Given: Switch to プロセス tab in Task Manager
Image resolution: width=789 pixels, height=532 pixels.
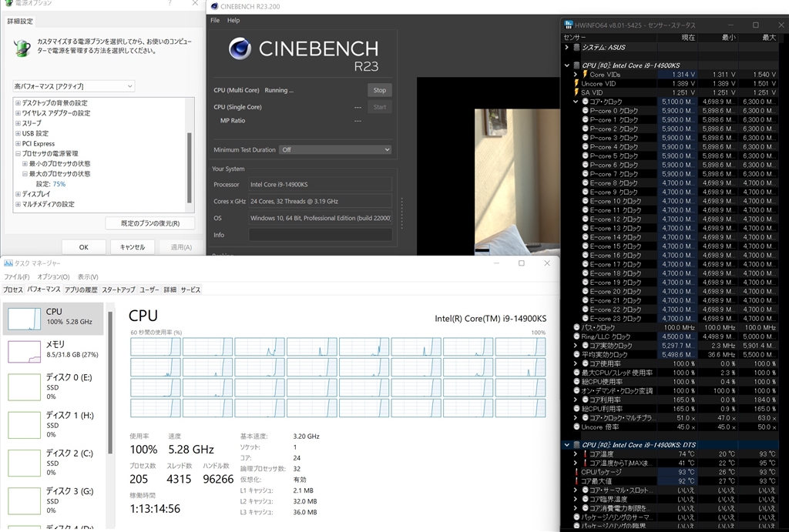Looking at the screenshot, I should 12,289.
